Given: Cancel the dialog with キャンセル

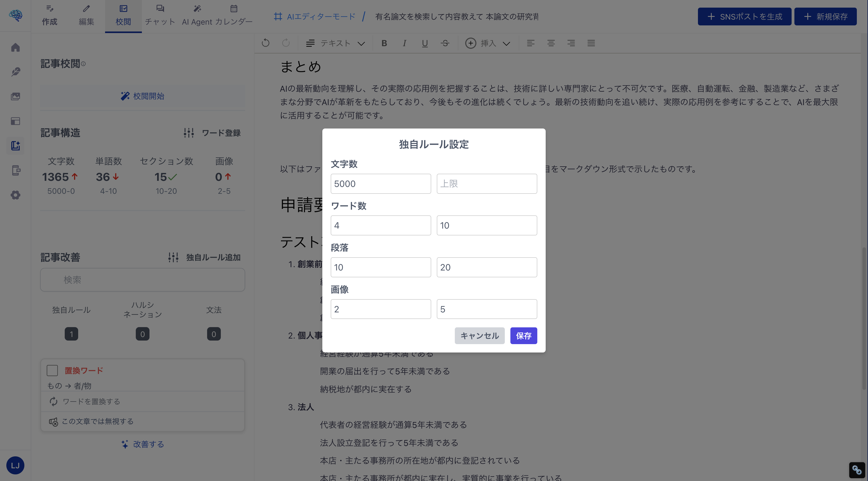Looking at the screenshot, I should point(479,336).
